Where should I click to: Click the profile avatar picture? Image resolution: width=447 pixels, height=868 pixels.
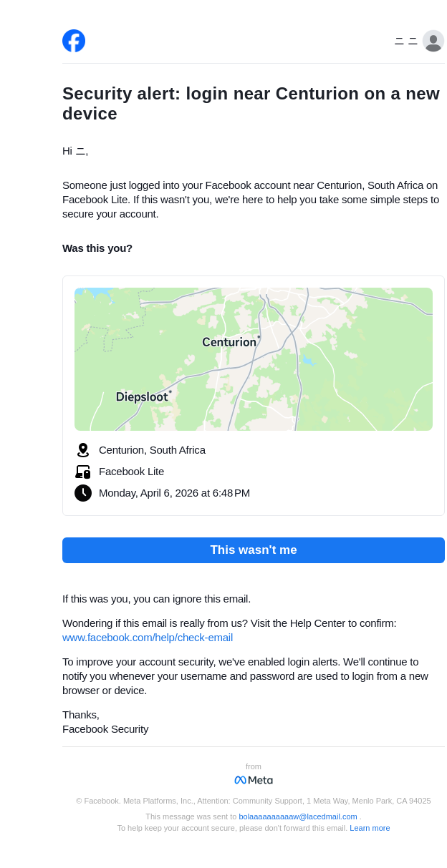click(x=433, y=42)
